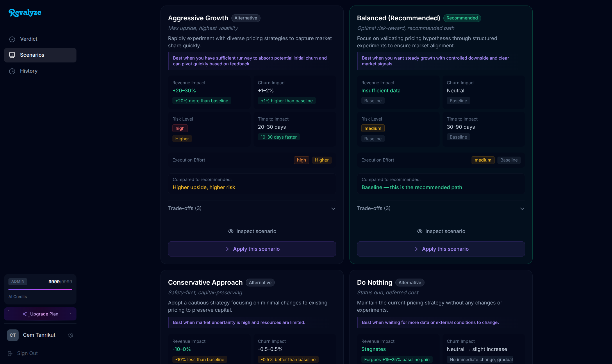
Task: Click the Revalyze logo
Action: (25, 12)
